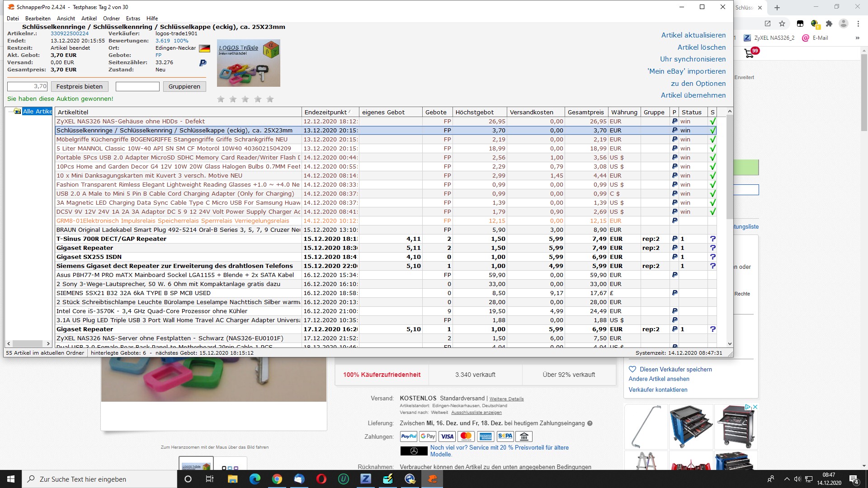Image resolution: width=868 pixels, height=488 pixels.
Task: Click the fifth rating star
Action: [x=270, y=99]
